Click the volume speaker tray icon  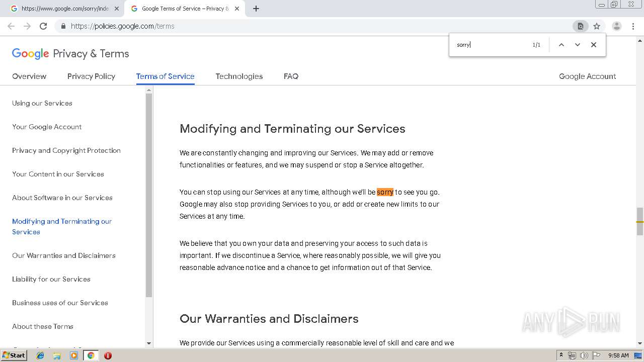[584, 355]
